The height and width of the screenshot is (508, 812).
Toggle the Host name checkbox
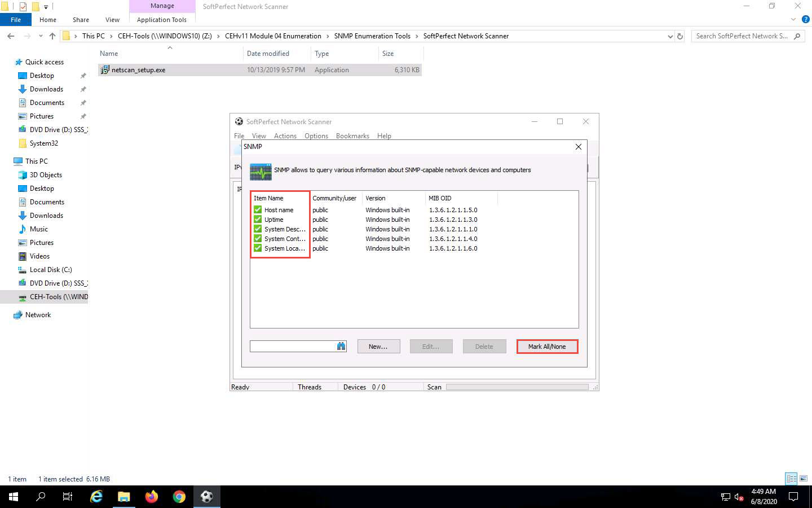[258, 210]
